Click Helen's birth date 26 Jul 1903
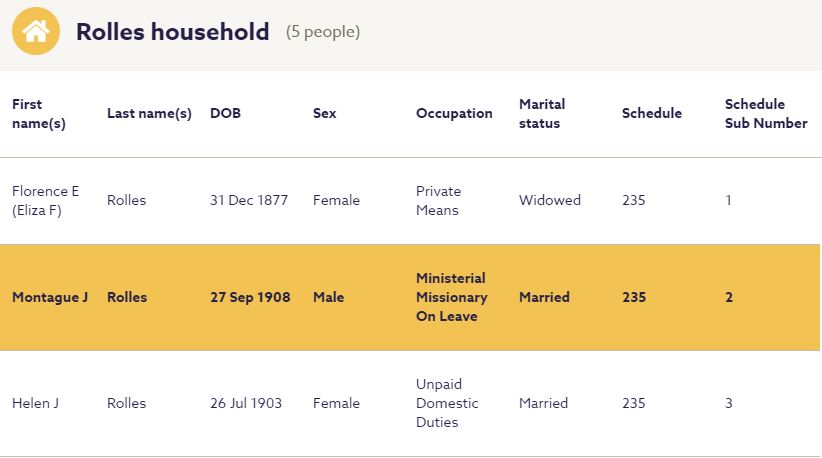Image resolution: width=822 pixels, height=458 pixels. coord(246,403)
